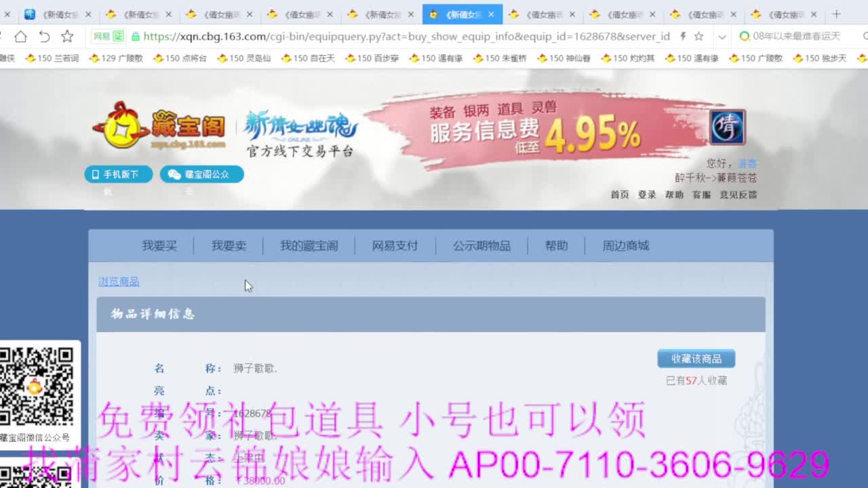Click the HTTPS padlock icon

(136, 38)
